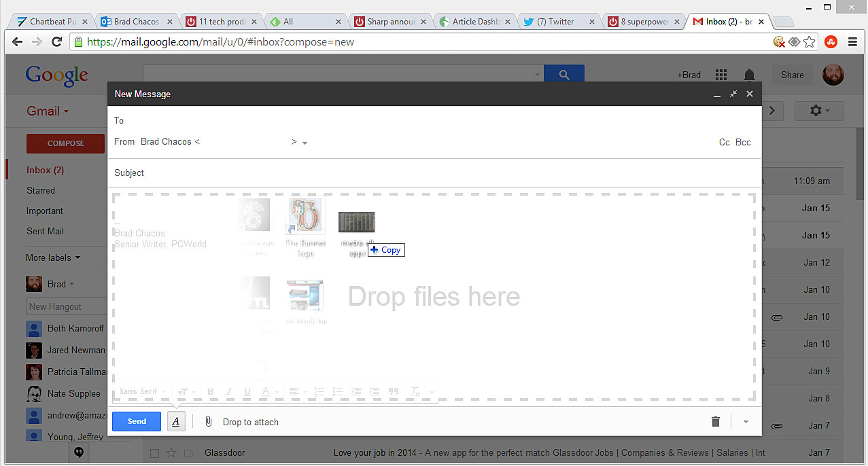This screenshot has height=466, width=868.
Task: Expand the From address dropdown
Action: (305, 143)
